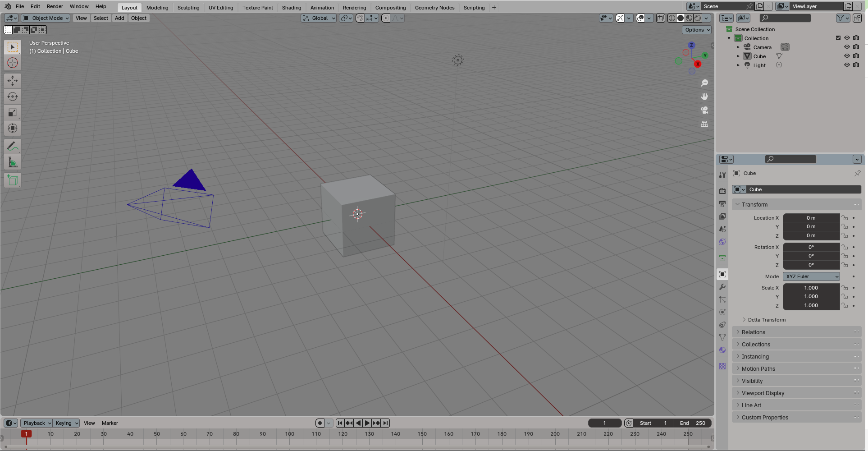Toggle camera view icon in viewport
Image resolution: width=868 pixels, height=451 pixels.
704,110
